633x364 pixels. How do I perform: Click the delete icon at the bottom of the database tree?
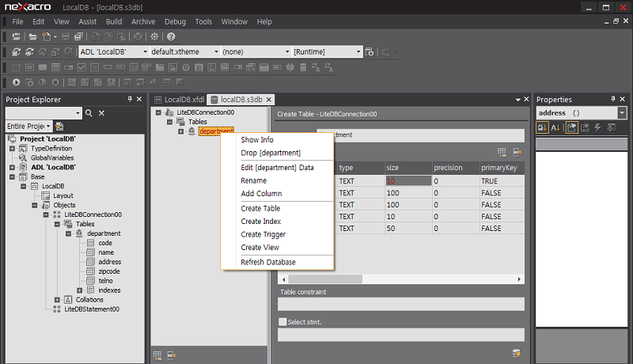pos(172,355)
